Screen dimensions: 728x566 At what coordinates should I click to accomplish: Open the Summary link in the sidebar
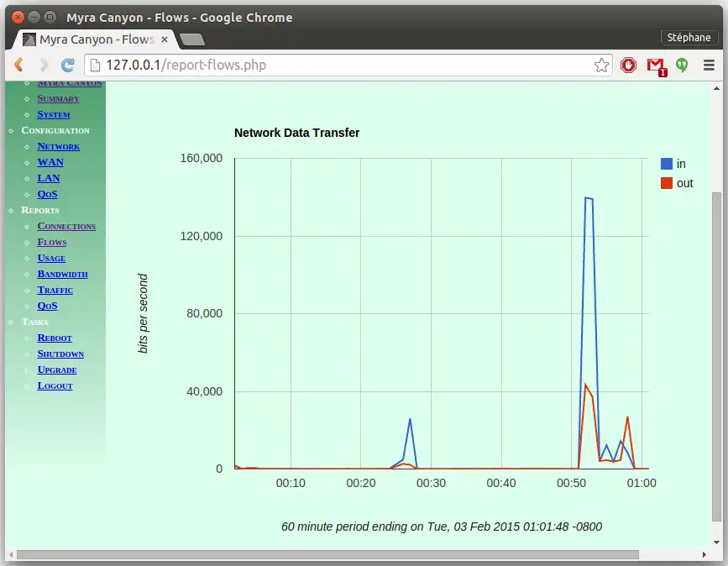coord(58,98)
